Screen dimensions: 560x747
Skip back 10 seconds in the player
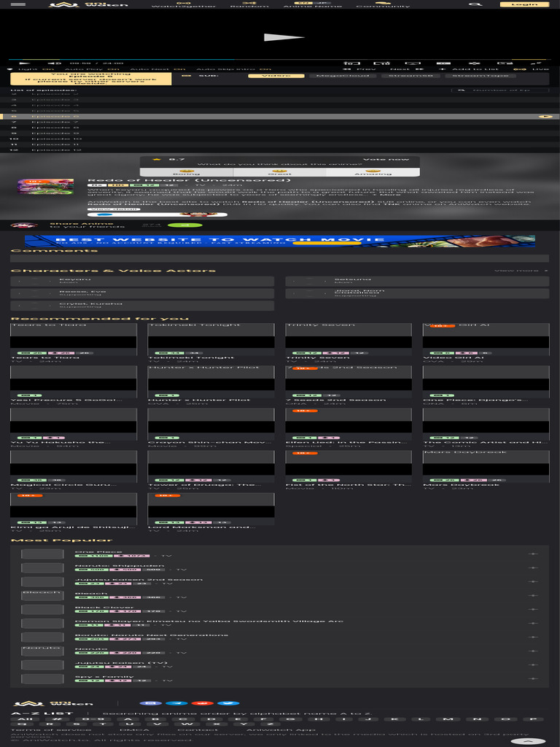[x=351, y=63]
